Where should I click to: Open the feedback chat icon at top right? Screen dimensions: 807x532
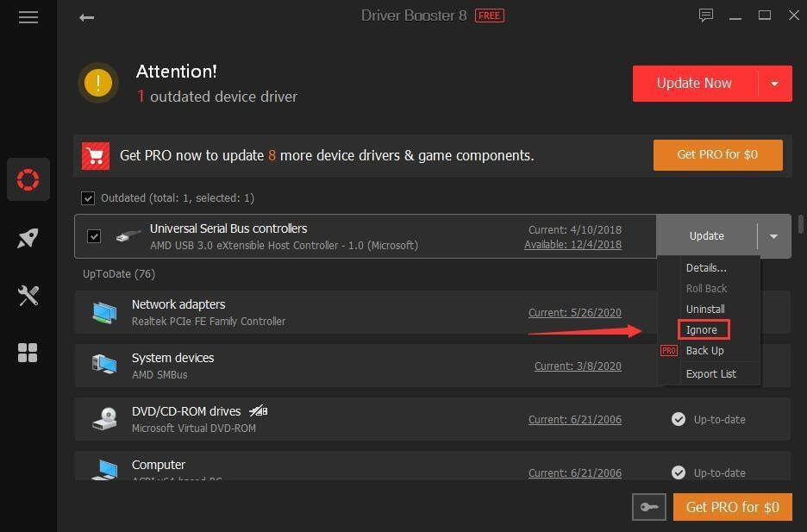(x=706, y=15)
